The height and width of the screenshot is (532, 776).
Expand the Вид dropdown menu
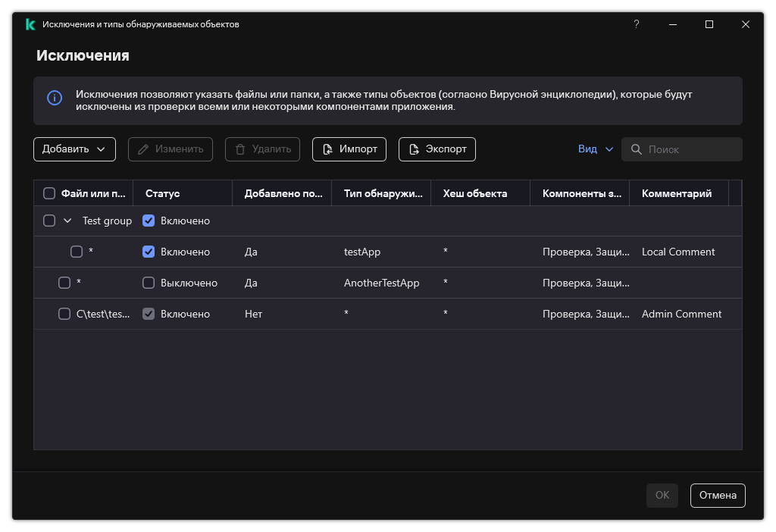[596, 149]
